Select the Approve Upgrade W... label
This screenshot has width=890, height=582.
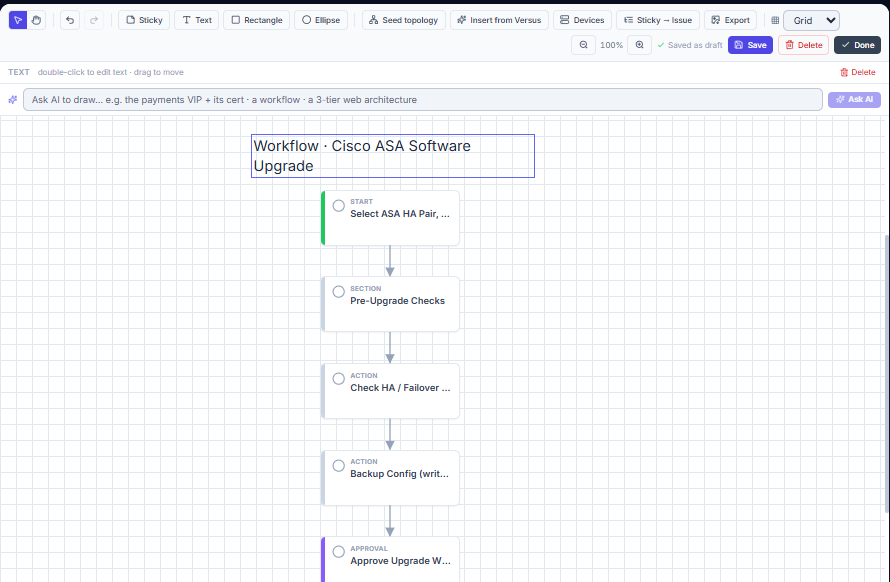400,561
